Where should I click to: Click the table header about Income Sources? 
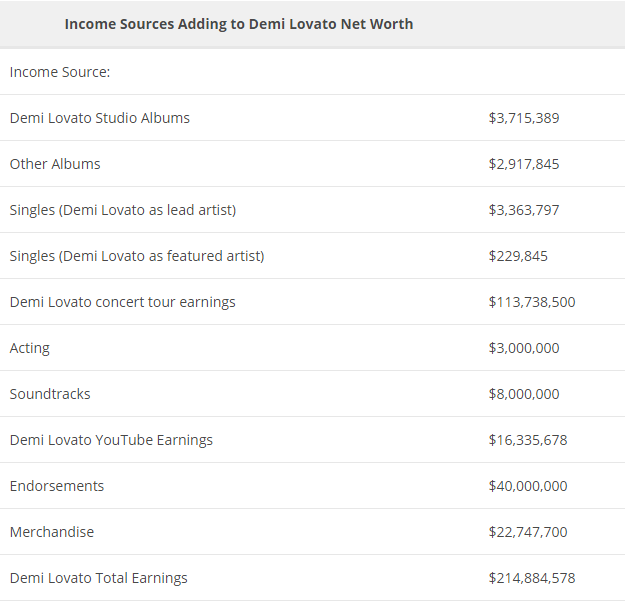click(238, 24)
